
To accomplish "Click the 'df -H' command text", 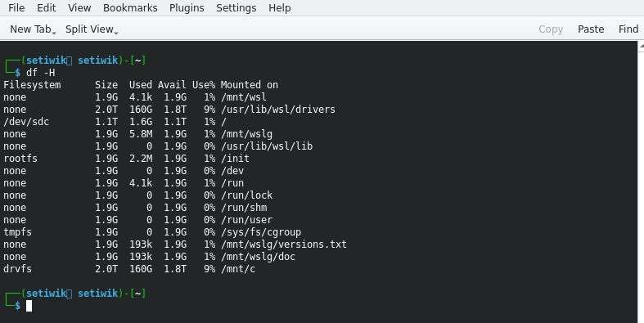I will (41, 73).
